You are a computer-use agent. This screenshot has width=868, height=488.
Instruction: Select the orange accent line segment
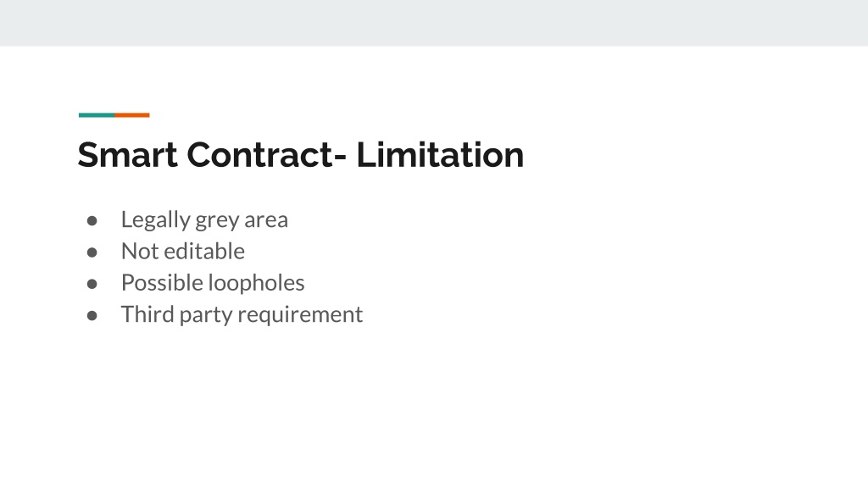click(x=132, y=115)
